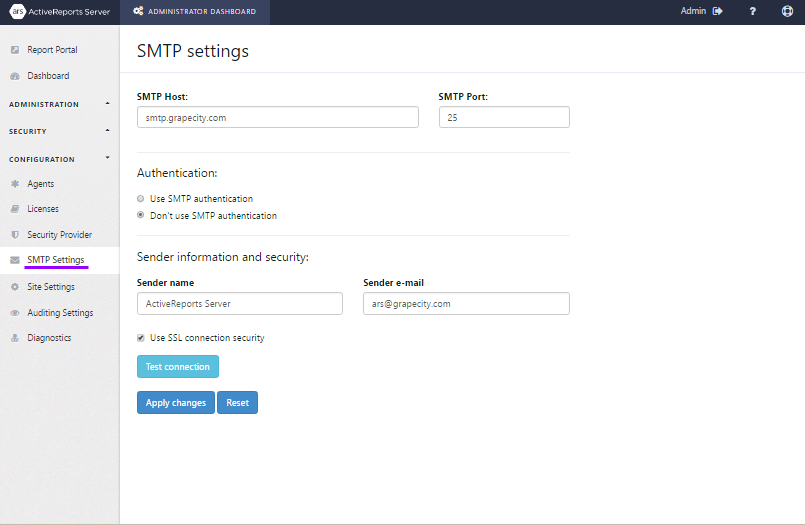The height and width of the screenshot is (525, 805).
Task: Click the ActiveReports Server logo icon
Action: (17, 11)
